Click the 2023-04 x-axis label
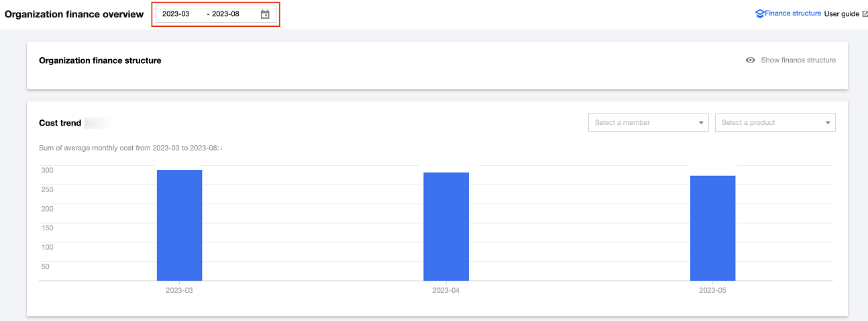Viewport: 868px width, 321px height. [x=446, y=291]
